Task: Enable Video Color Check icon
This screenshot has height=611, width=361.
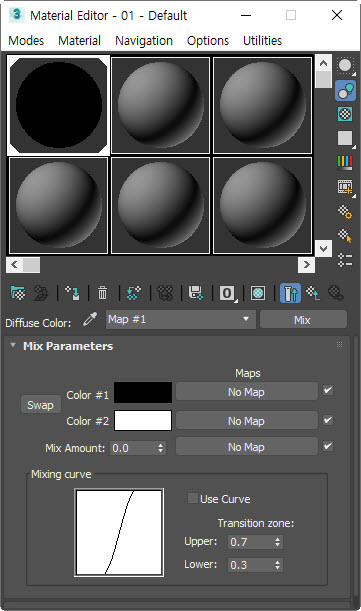Action: (345, 162)
